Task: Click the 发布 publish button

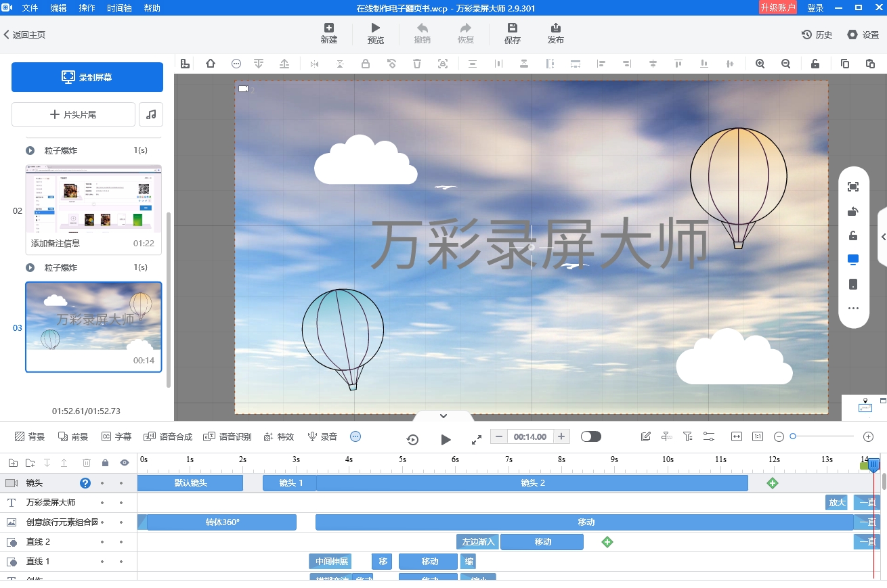Action: 556,33
